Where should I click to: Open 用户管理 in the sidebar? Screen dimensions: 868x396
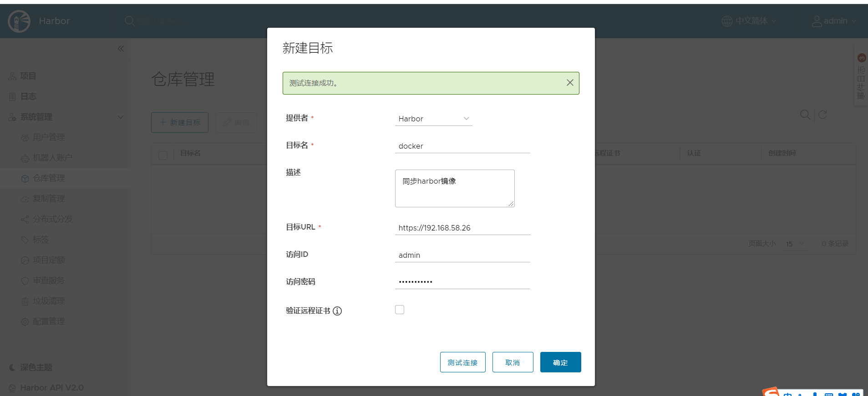[49, 138]
